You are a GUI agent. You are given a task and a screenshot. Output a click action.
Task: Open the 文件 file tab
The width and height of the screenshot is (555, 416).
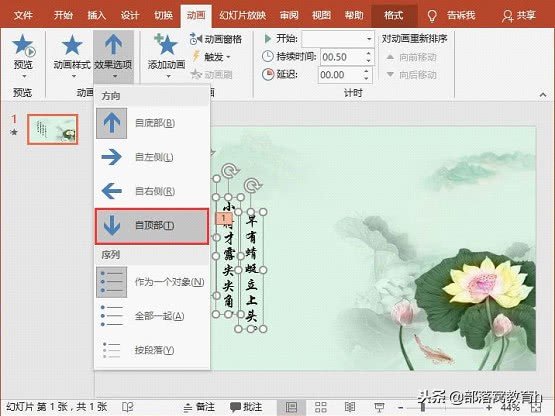point(24,16)
